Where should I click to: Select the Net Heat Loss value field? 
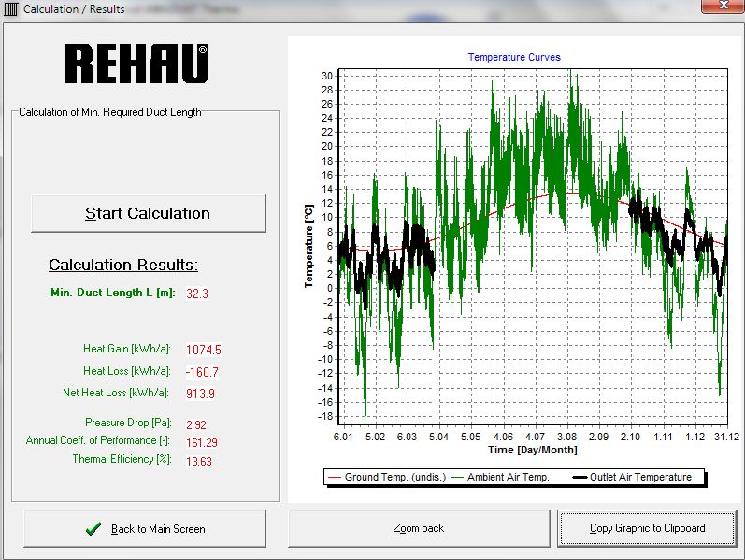tap(200, 393)
